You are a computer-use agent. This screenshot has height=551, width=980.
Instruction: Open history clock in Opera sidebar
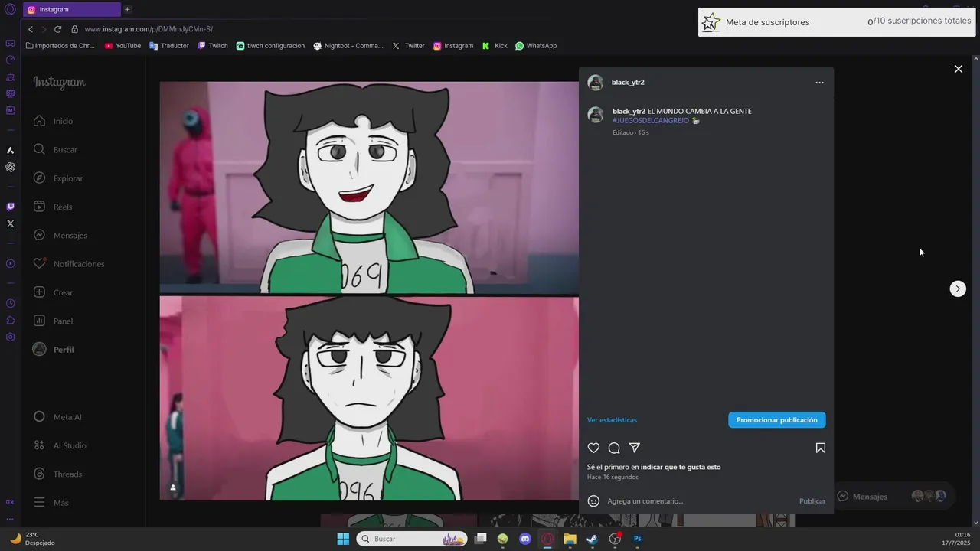10,304
